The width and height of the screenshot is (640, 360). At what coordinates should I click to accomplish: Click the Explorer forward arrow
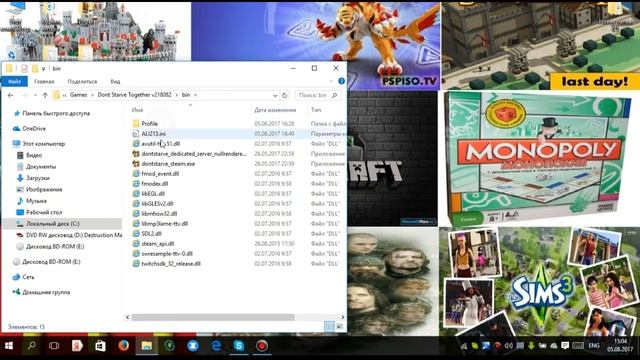(24, 95)
